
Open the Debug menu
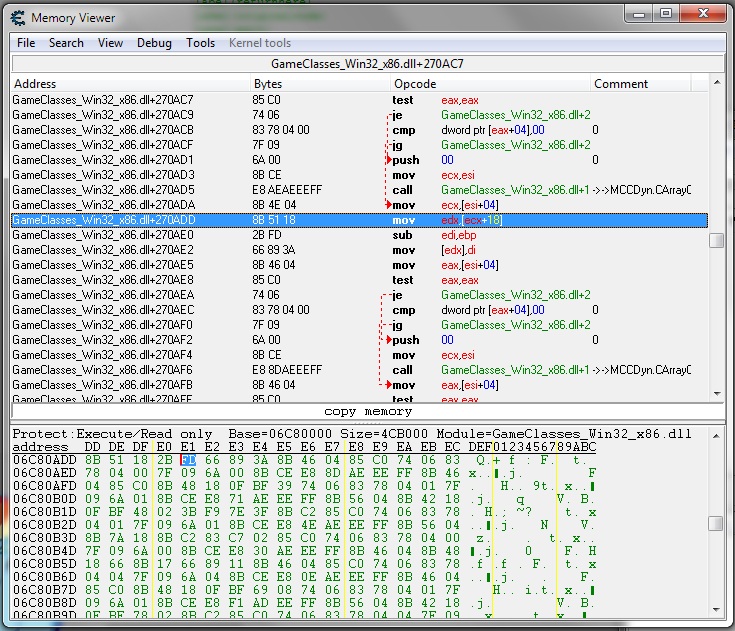pos(154,43)
